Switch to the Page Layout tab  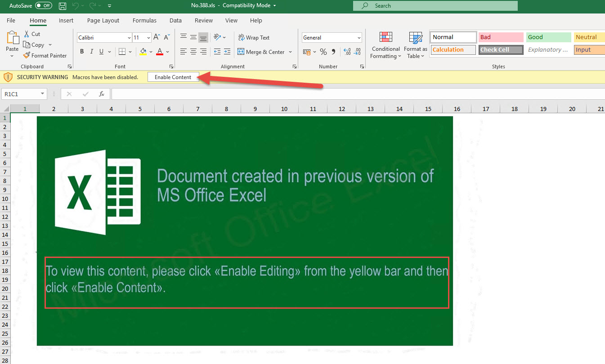tap(103, 20)
